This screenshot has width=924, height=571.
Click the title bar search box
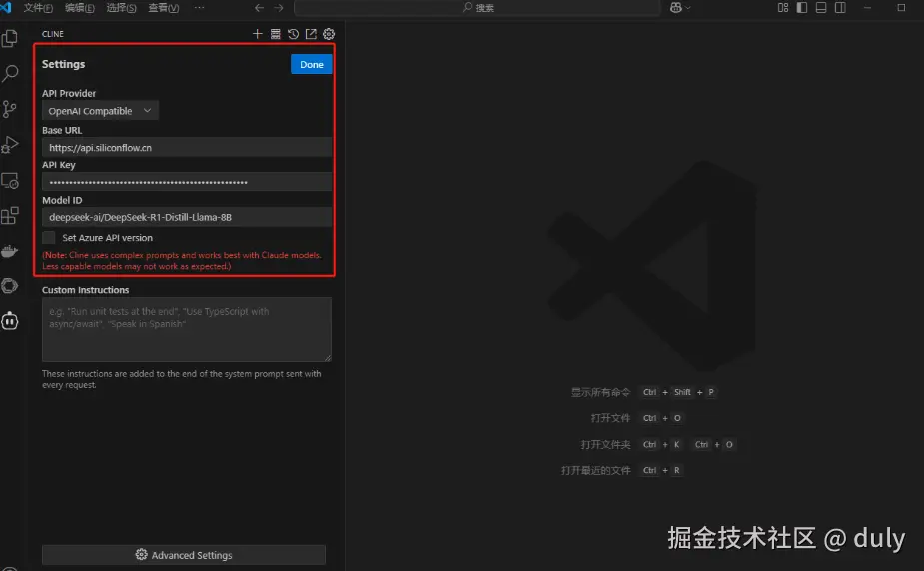[477, 8]
